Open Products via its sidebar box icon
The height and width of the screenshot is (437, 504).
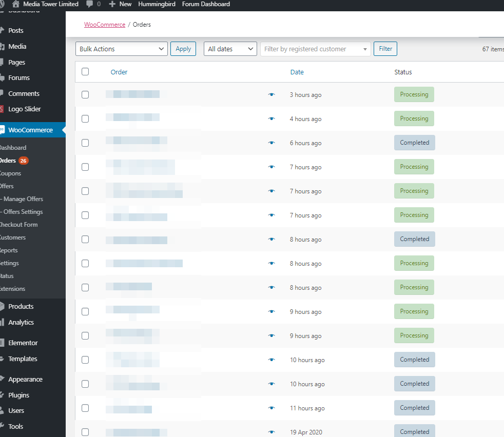(x=2, y=306)
